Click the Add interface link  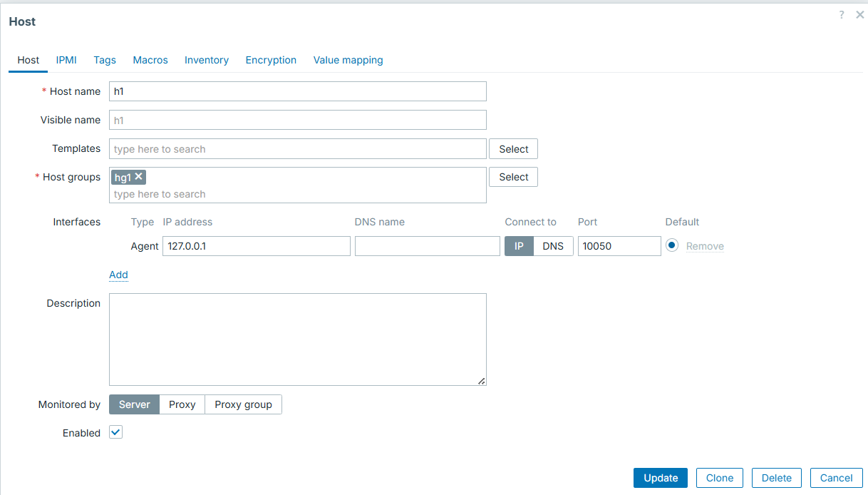(118, 275)
